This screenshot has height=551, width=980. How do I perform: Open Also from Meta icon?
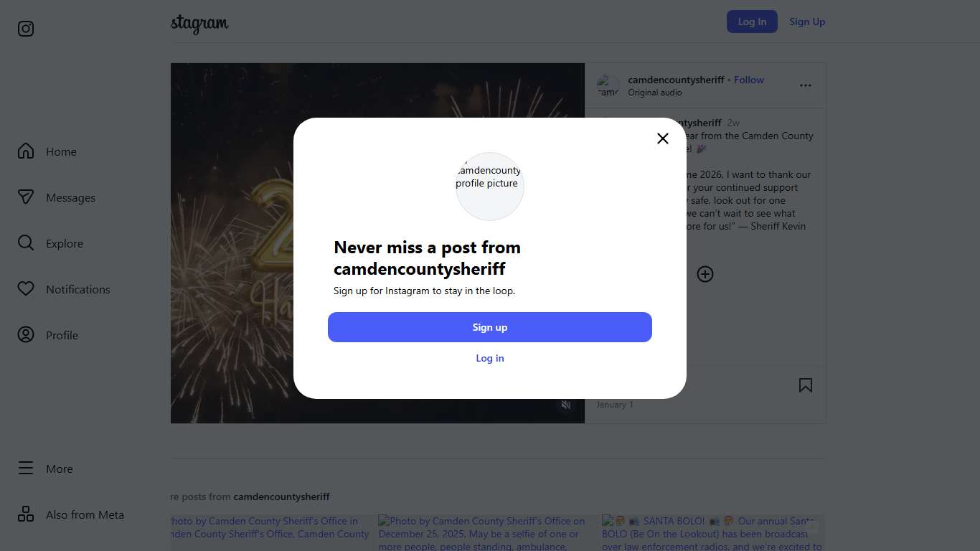click(x=26, y=514)
